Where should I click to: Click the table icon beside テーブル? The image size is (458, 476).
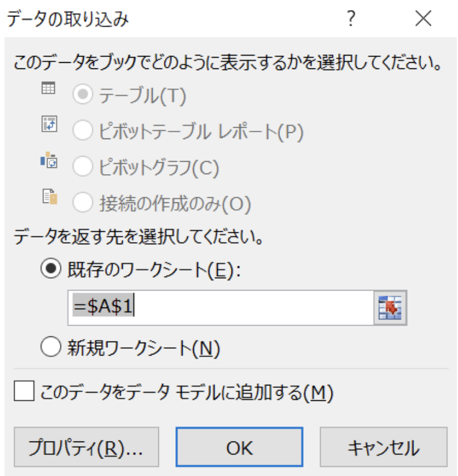tap(49, 89)
